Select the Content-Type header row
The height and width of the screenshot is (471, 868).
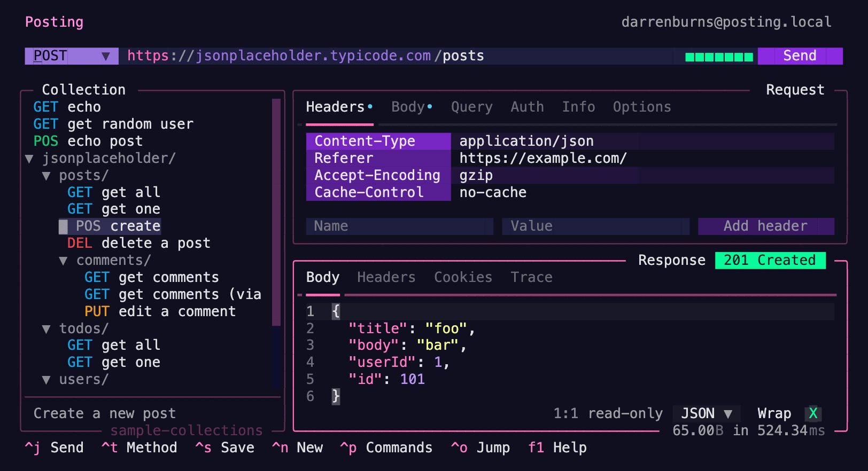378,142
